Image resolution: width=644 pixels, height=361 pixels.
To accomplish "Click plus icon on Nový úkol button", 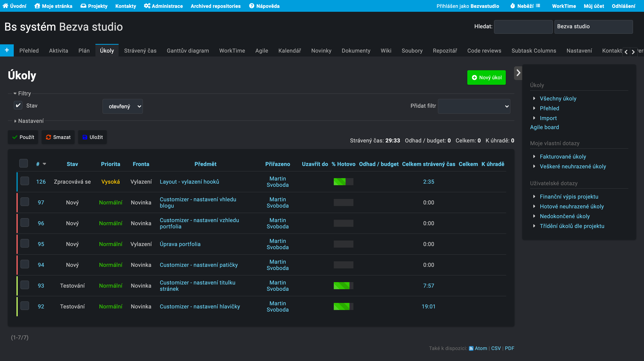I will [474, 77].
